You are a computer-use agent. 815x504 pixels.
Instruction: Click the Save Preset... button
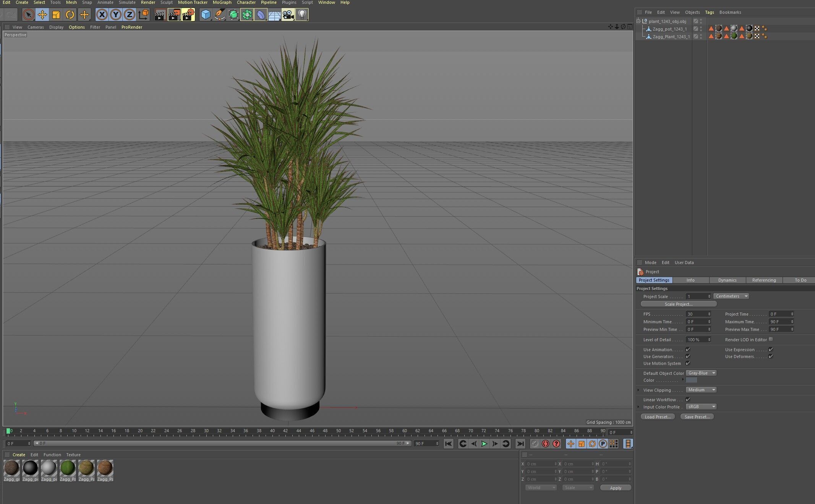coord(697,417)
